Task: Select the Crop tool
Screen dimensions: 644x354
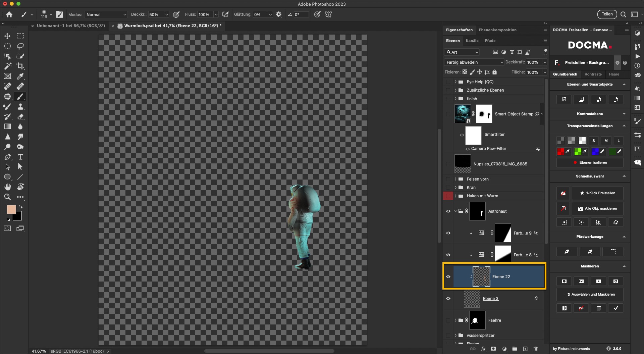Action: pos(20,66)
